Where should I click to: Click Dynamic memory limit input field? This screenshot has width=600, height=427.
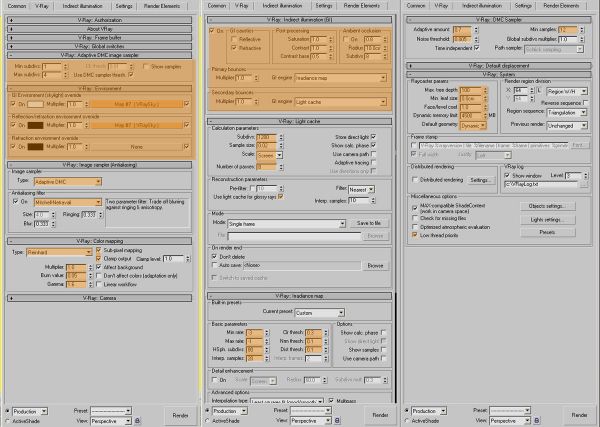pyautogui.click(x=471, y=115)
